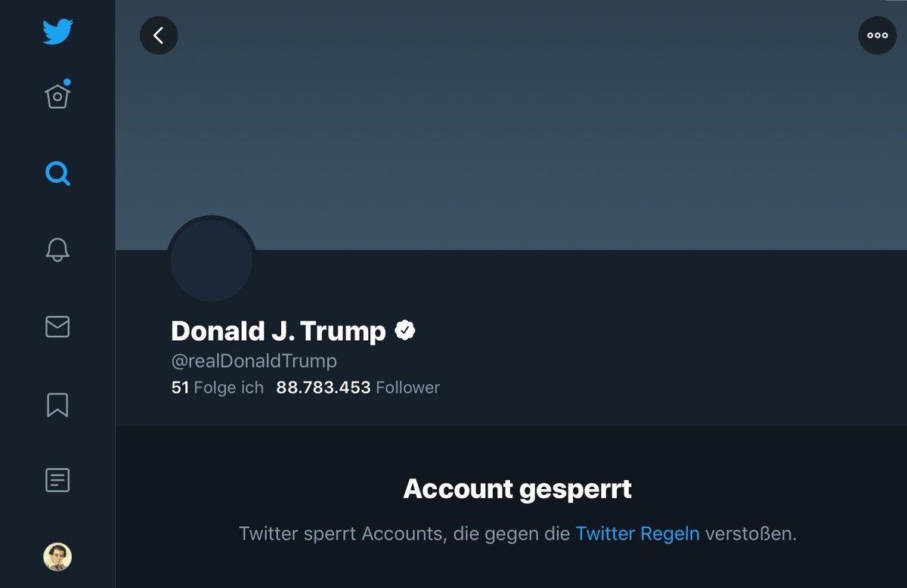This screenshot has width=907, height=588.
Task: Open the Bookmarks icon
Action: 57,404
